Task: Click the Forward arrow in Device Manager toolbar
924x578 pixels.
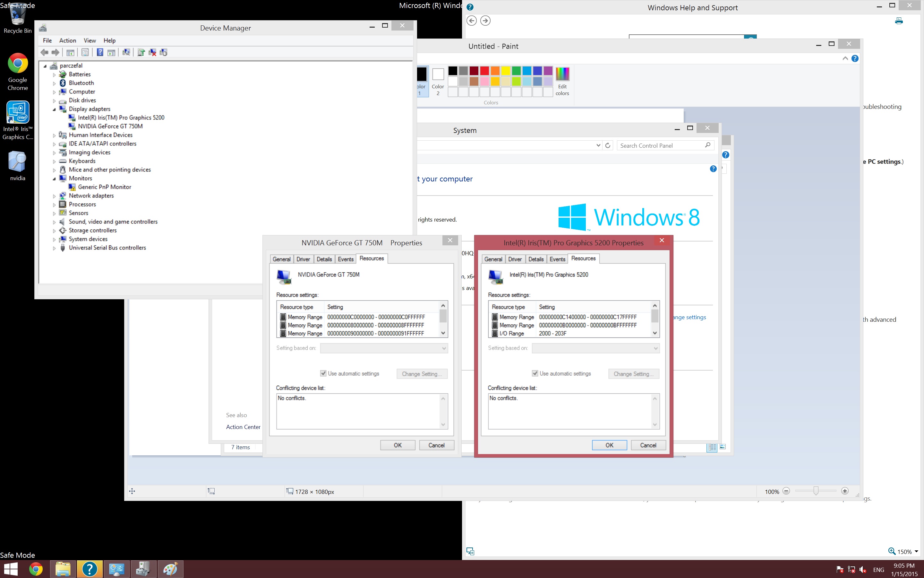Action: coord(56,52)
